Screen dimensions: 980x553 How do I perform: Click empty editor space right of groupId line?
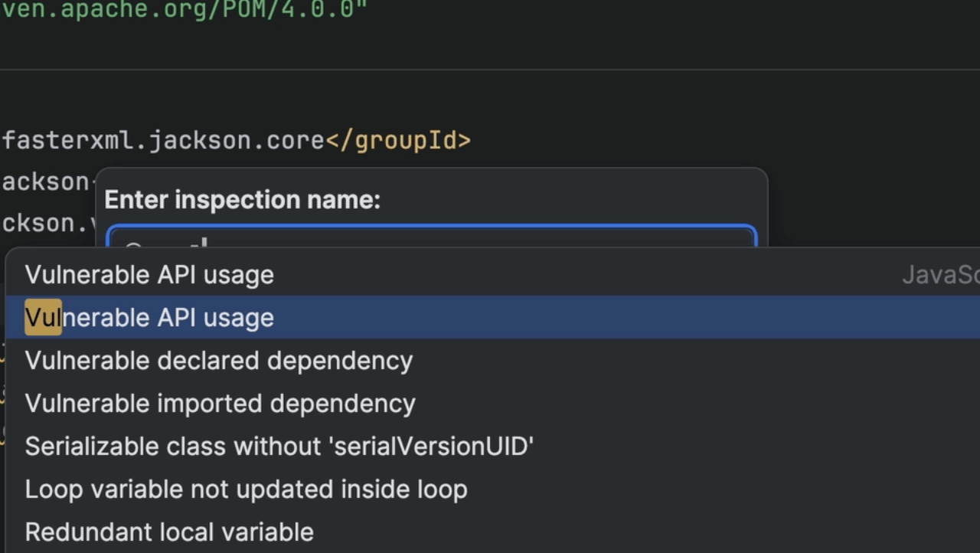tap(689, 141)
